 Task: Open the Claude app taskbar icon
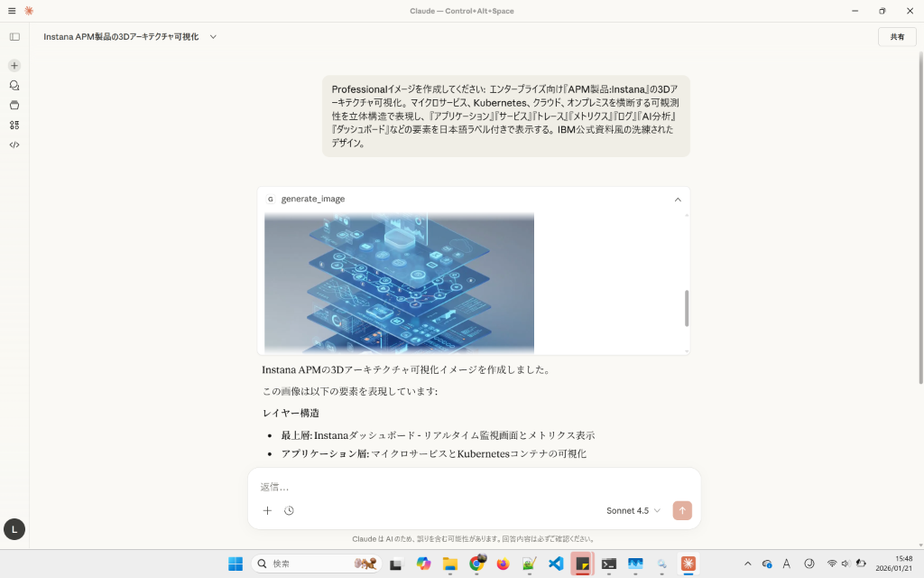[688, 564]
